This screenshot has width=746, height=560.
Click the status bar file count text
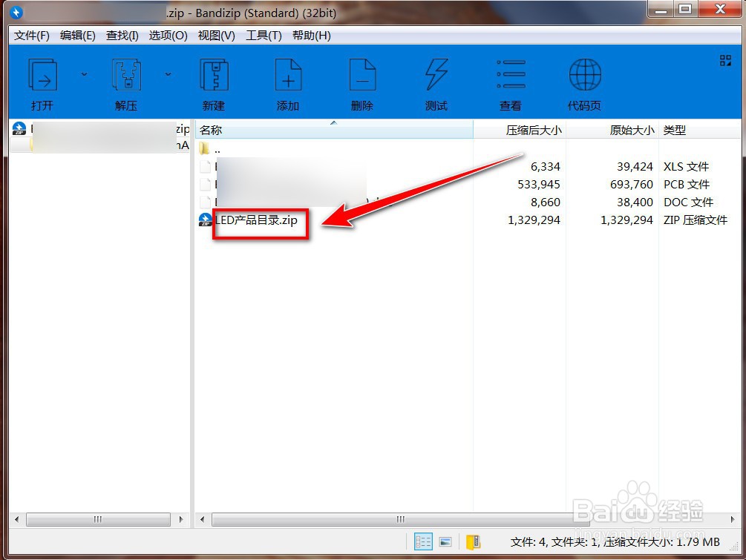[615, 542]
